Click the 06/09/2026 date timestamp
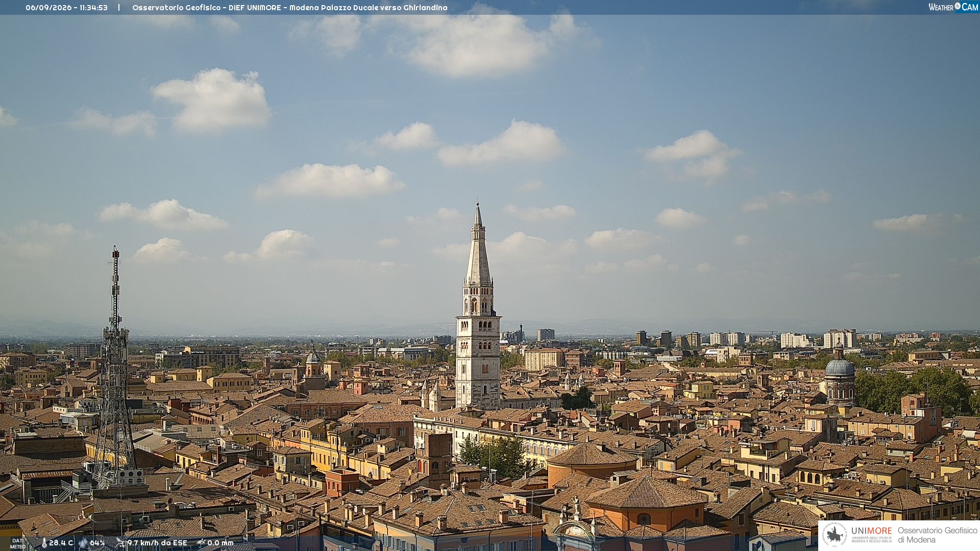 48,8
